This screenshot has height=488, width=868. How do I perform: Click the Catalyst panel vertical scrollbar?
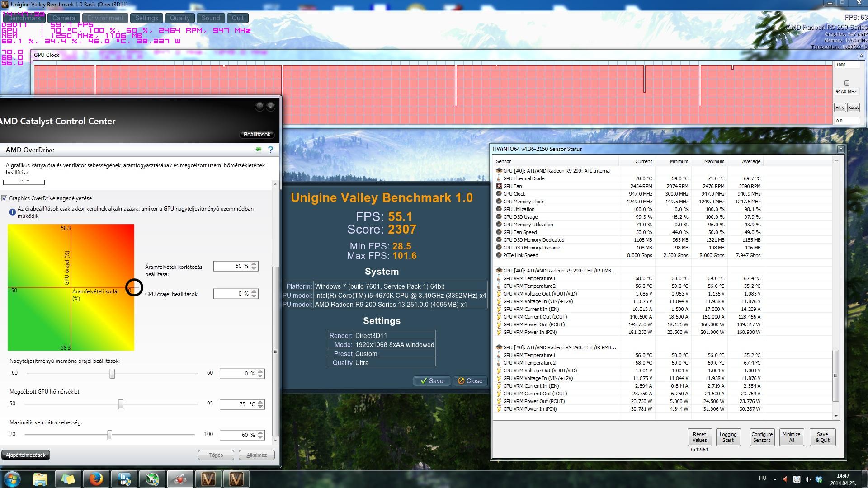[275, 351]
